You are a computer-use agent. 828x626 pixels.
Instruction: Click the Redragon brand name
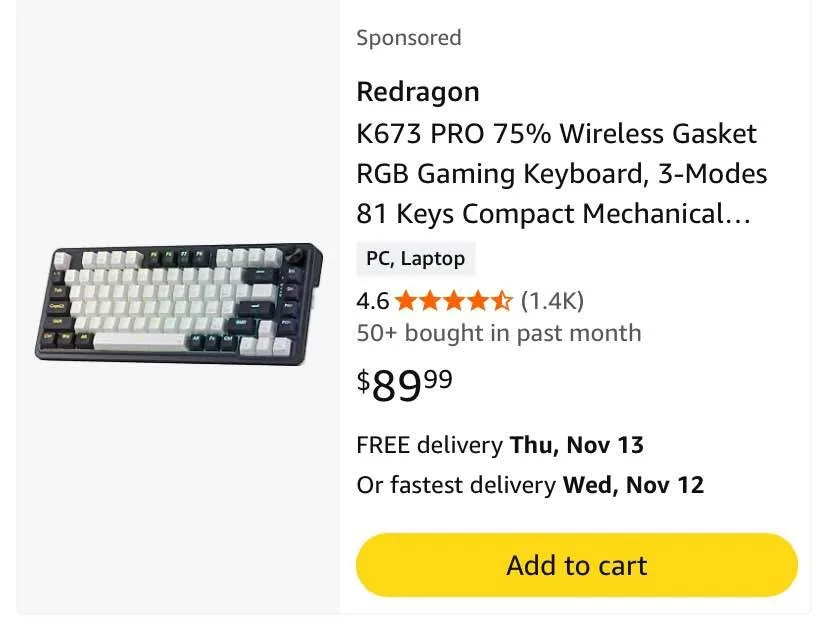click(417, 91)
